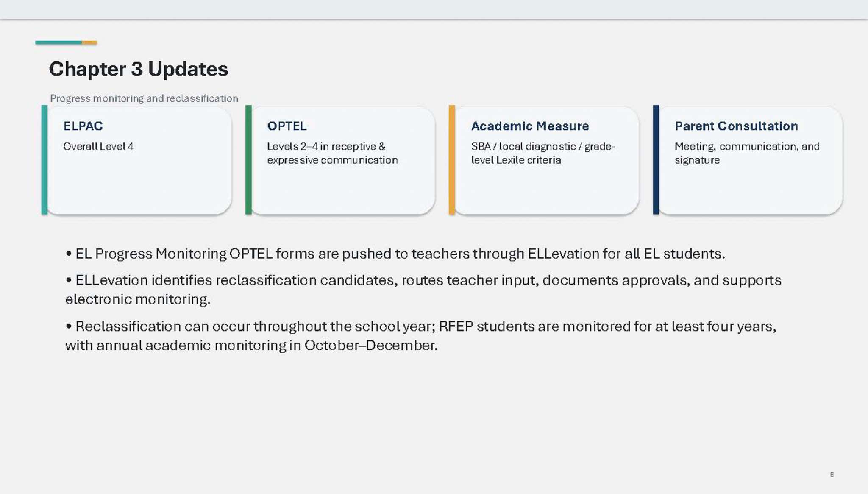The image size is (868, 494).
Task: Select the Progress monitoring and reclassification subtitle
Action: pos(144,98)
